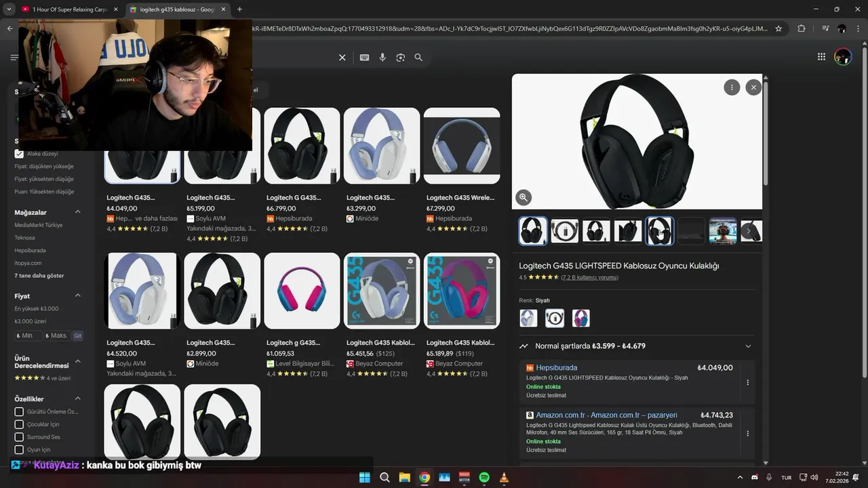Open the Hepsiburada offer link

[x=557, y=368]
